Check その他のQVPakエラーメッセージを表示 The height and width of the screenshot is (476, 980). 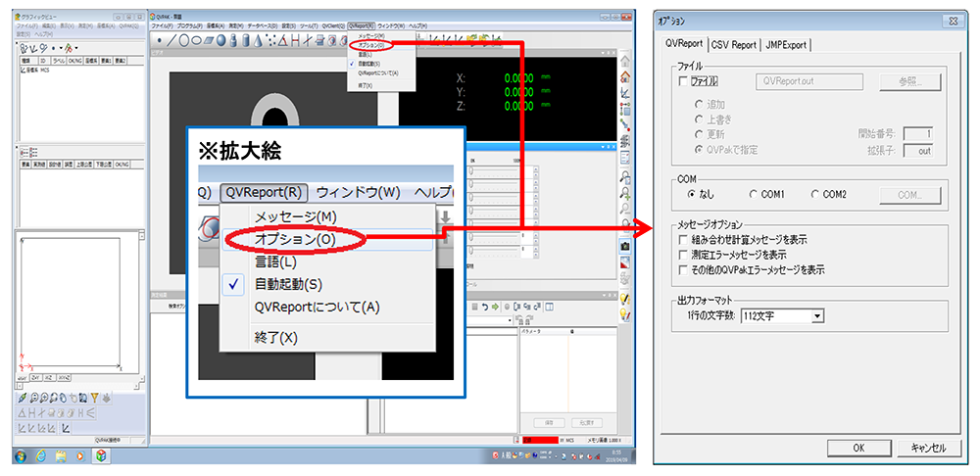point(682,270)
